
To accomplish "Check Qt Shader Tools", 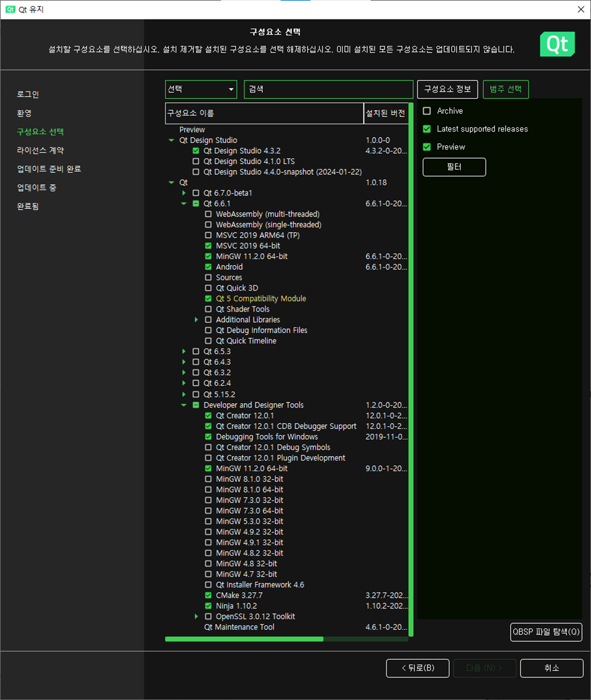I will 208,309.
